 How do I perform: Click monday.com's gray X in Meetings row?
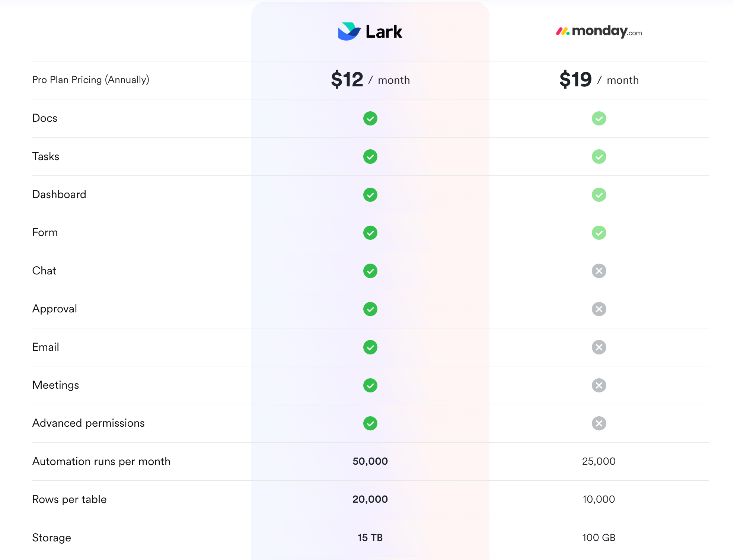[599, 385]
